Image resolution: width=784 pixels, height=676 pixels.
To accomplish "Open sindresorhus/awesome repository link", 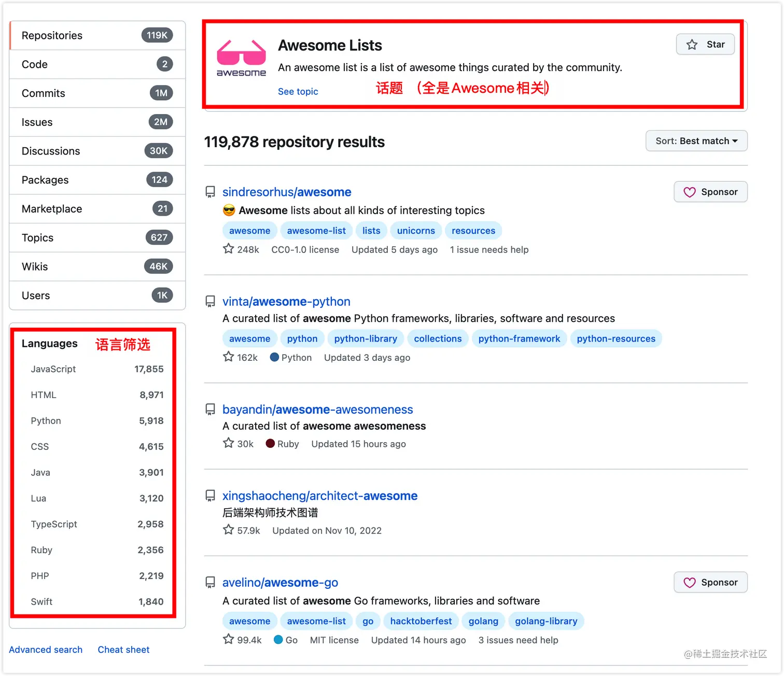I will tap(287, 192).
